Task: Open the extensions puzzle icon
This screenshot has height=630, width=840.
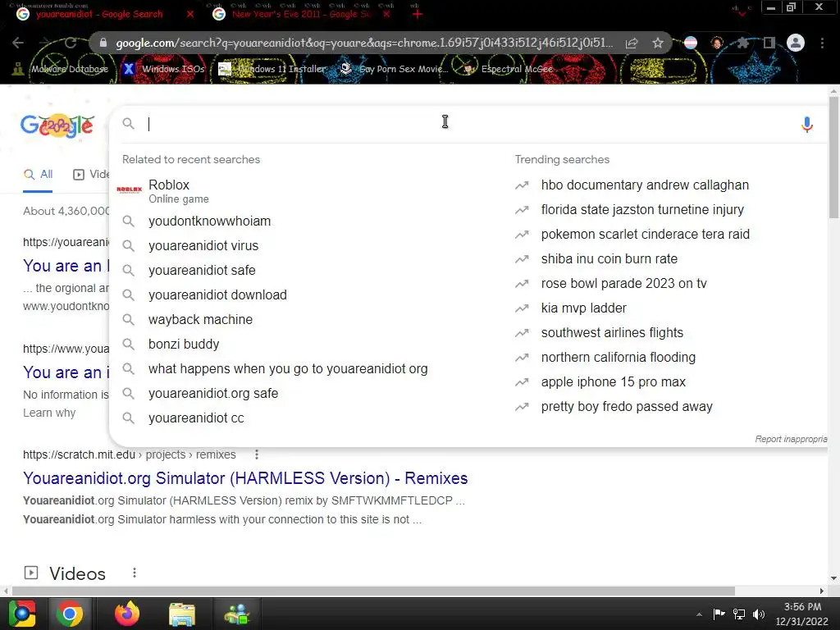Action: tap(743, 43)
